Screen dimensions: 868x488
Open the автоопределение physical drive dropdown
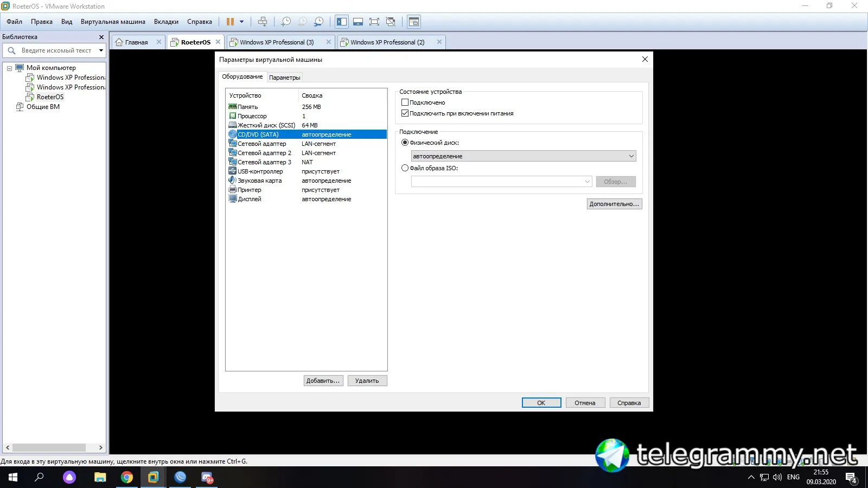click(x=524, y=156)
